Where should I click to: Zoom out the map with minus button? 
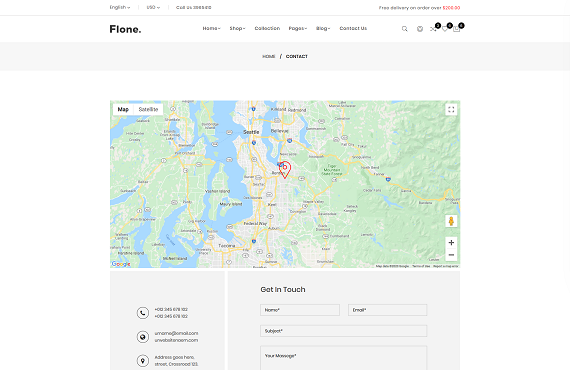(x=451, y=255)
